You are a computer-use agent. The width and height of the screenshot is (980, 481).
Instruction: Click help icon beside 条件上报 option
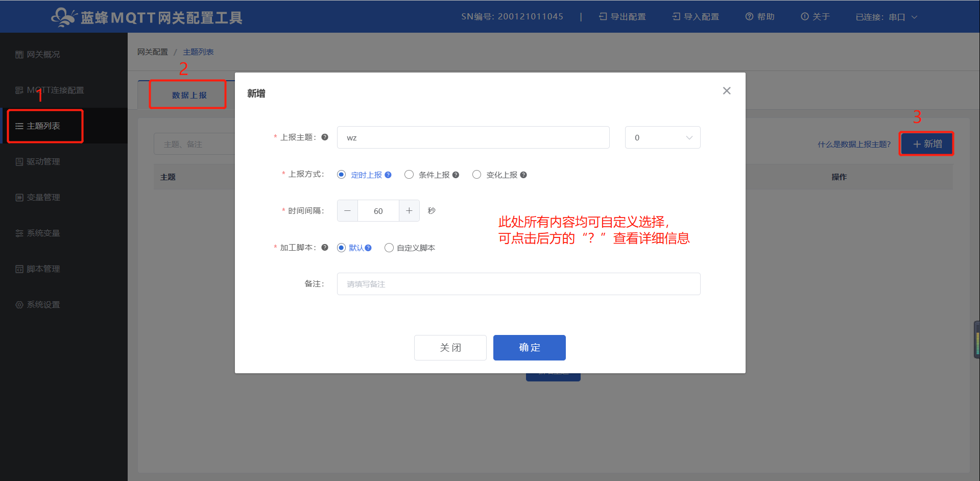(456, 175)
